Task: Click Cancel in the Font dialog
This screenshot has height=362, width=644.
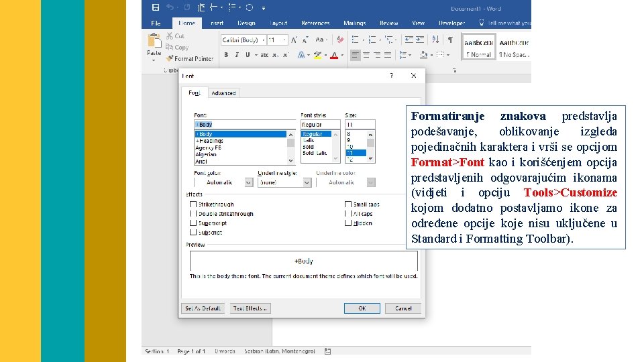Action: (403, 308)
